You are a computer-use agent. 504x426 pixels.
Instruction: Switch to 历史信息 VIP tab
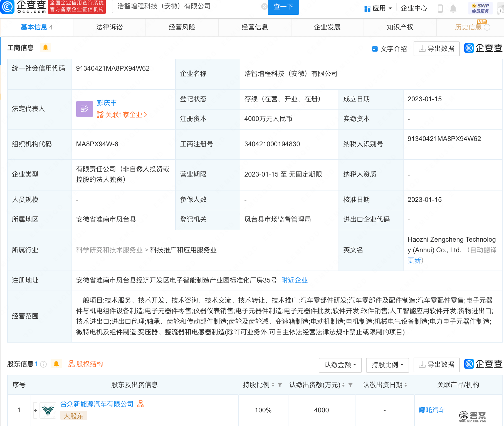(x=470, y=27)
